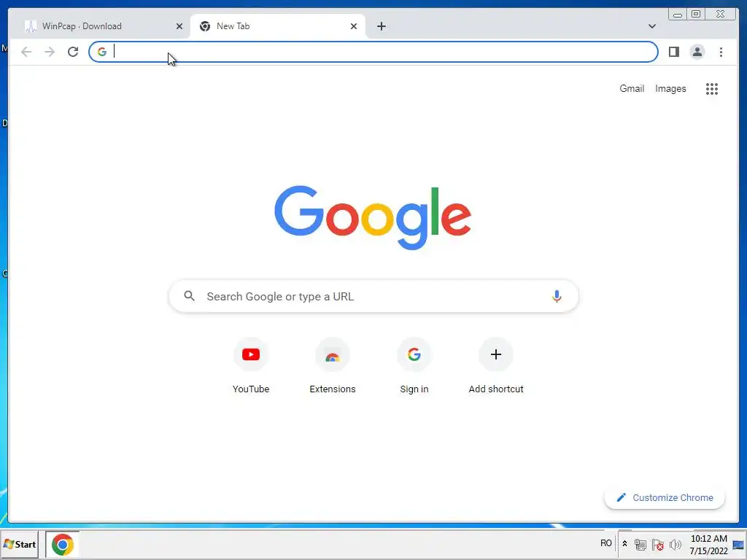This screenshot has height=560, width=747.
Task: Click the Google logo
Action: pos(373,217)
